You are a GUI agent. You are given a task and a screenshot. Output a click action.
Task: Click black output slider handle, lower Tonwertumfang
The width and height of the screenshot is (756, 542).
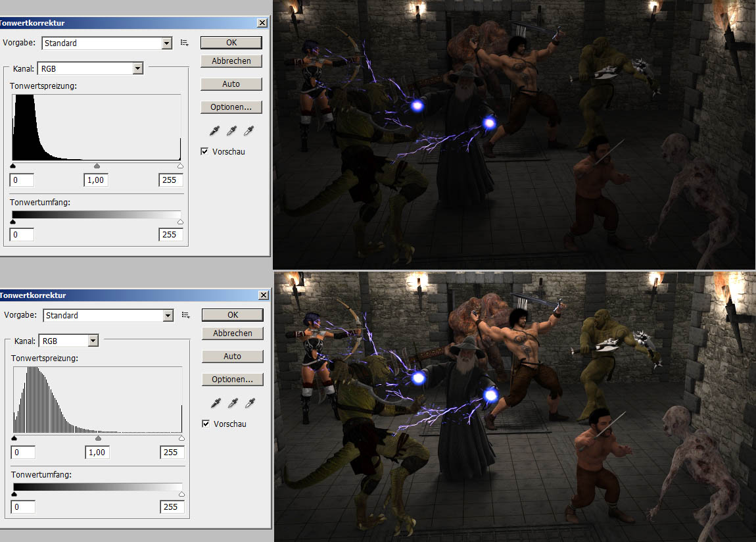(14, 494)
